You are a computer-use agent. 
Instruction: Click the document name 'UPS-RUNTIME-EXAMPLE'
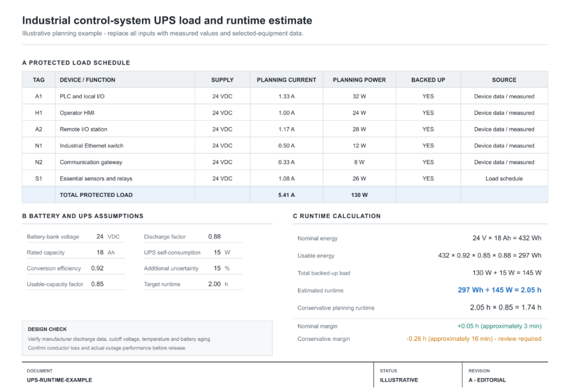click(59, 380)
